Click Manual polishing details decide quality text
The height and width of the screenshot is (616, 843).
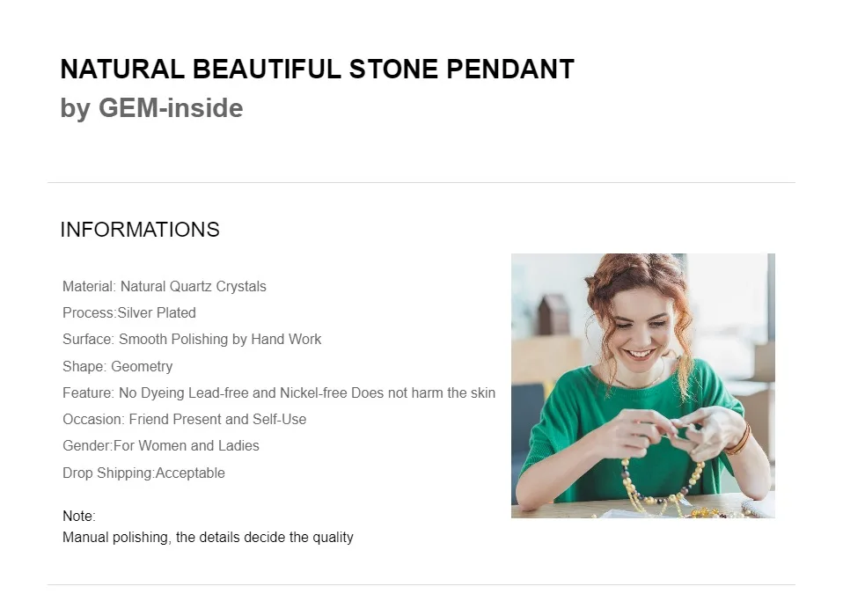point(208,538)
